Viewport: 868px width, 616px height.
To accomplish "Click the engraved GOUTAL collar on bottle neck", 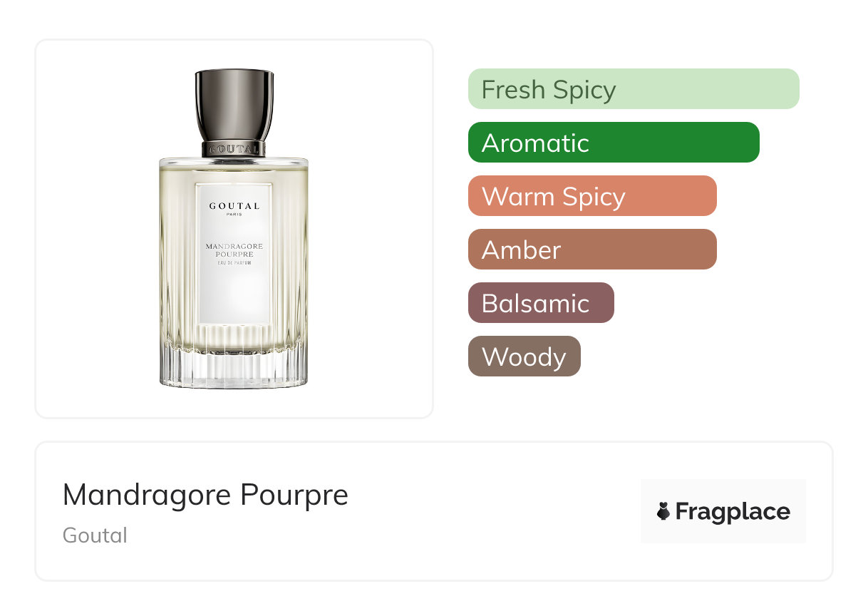I will 234,149.
